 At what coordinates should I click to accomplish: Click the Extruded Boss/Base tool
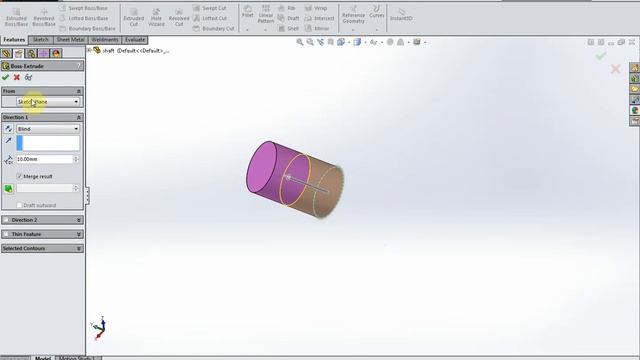(x=16, y=17)
